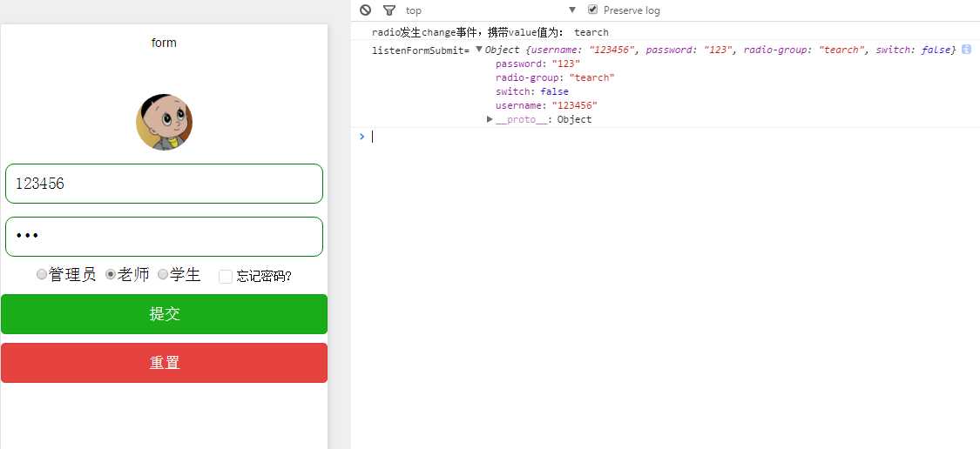The width and height of the screenshot is (980, 449).
Task: Open the console filter funnel icon
Action: 389,10
